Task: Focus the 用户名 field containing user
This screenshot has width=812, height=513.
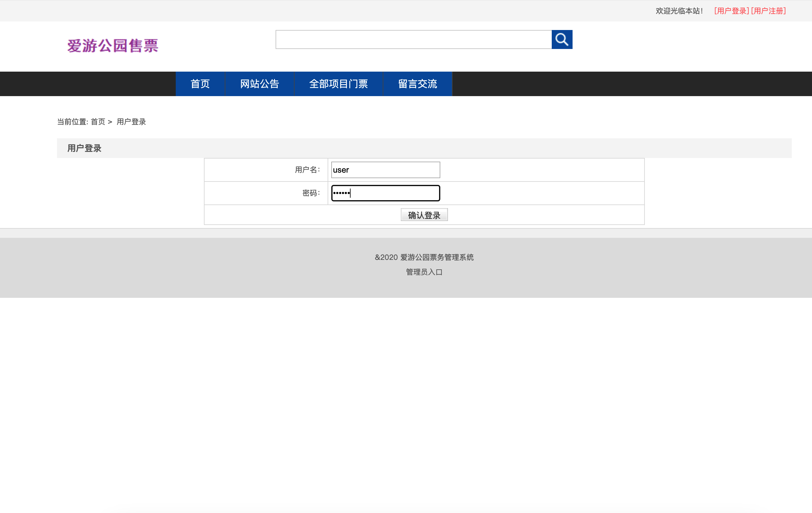Action: (385, 170)
